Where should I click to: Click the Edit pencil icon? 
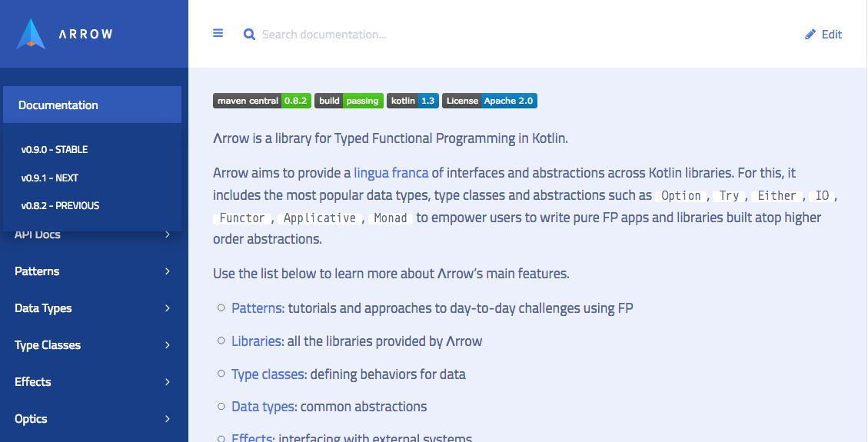(x=810, y=35)
